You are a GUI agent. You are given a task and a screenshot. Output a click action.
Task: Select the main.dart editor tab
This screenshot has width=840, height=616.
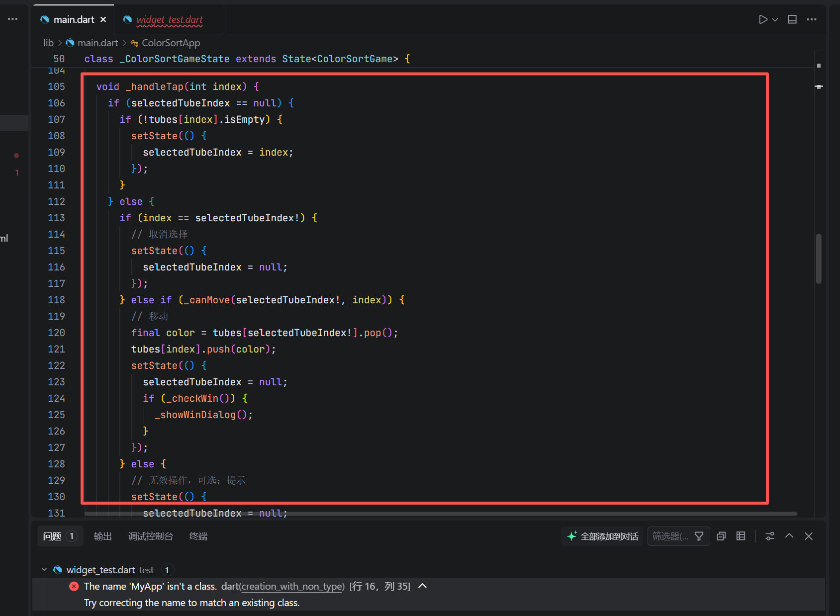click(x=74, y=19)
